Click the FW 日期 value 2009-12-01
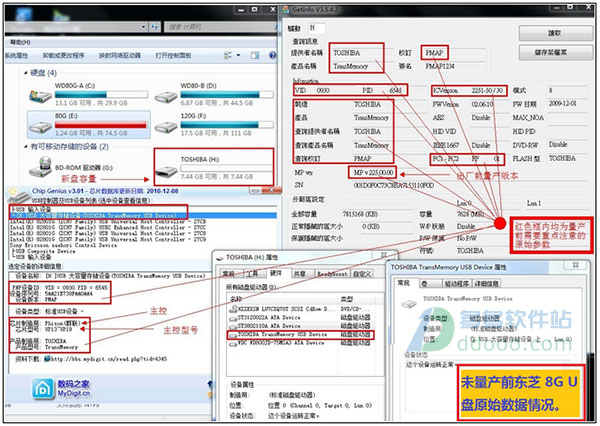 (562, 104)
